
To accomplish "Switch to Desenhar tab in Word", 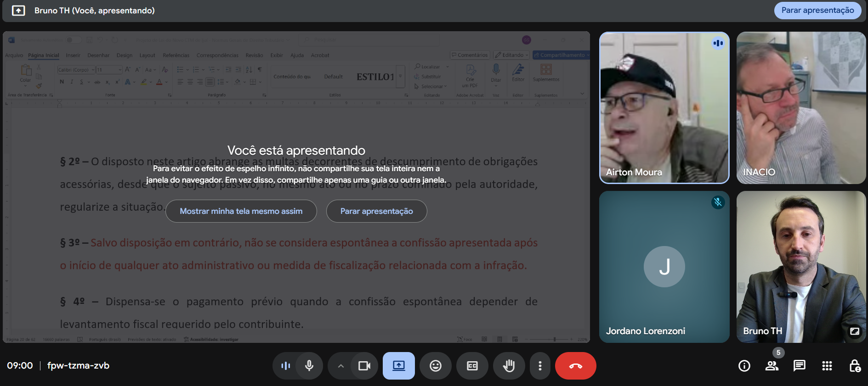I will coord(98,56).
